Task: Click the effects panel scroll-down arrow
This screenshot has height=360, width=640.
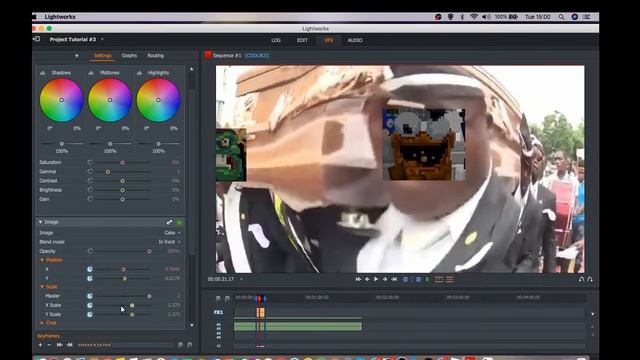Action: (x=192, y=325)
